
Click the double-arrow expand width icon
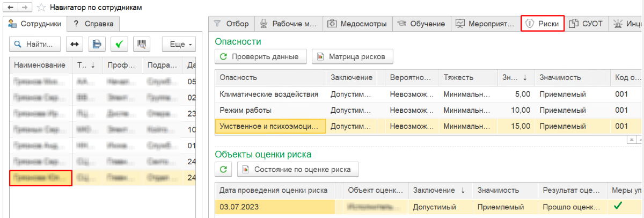pyautogui.click(x=75, y=44)
